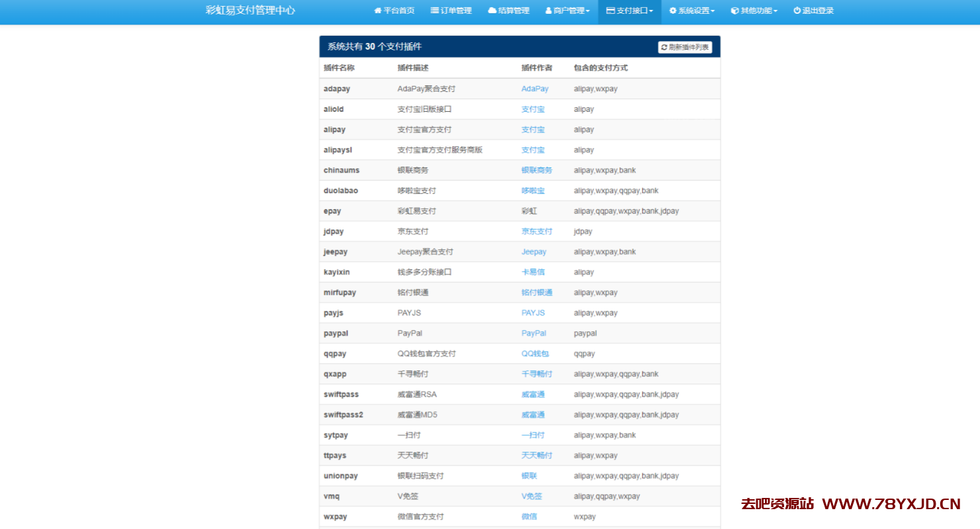Click the 威富通RSA description text
This screenshot has height=529, width=980.
click(x=417, y=394)
